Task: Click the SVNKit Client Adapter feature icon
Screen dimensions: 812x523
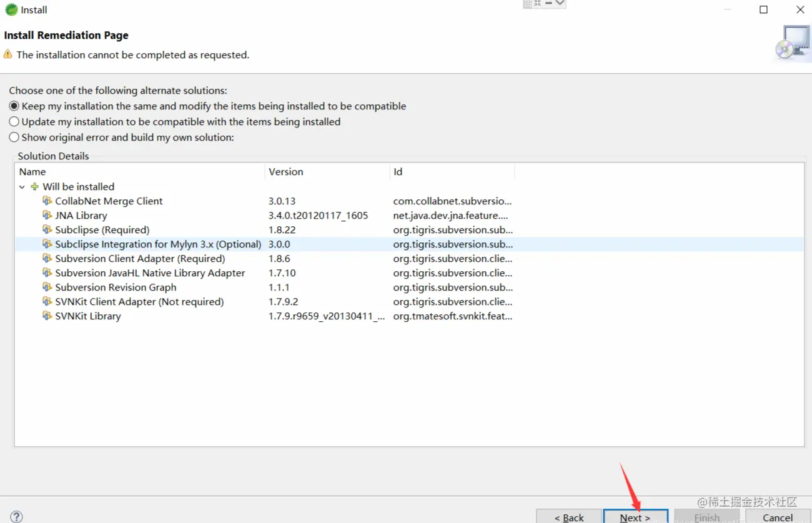Action: point(47,301)
